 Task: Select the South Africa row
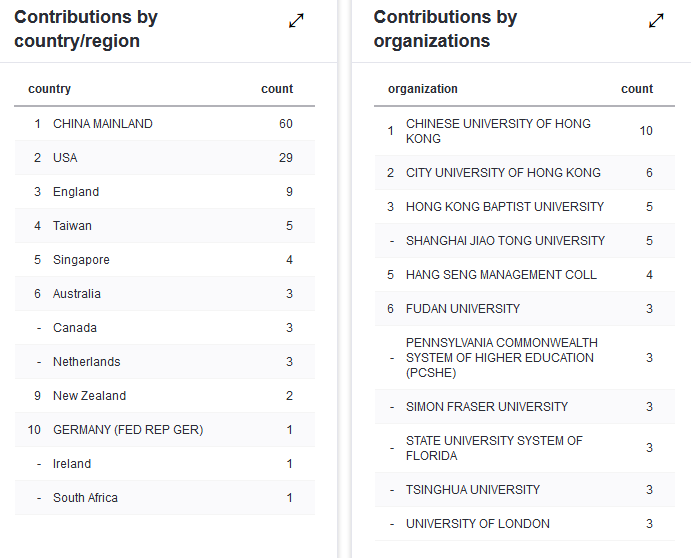click(85, 498)
